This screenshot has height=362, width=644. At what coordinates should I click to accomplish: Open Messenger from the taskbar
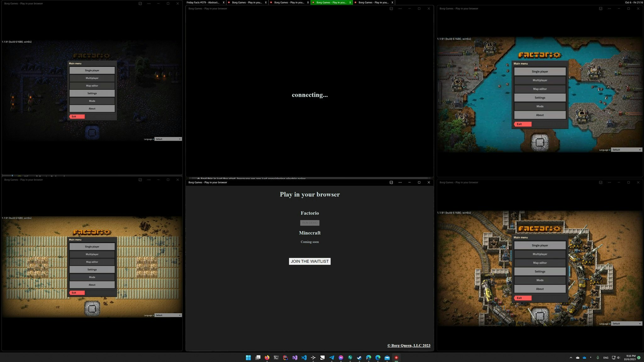(x=341, y=358)
